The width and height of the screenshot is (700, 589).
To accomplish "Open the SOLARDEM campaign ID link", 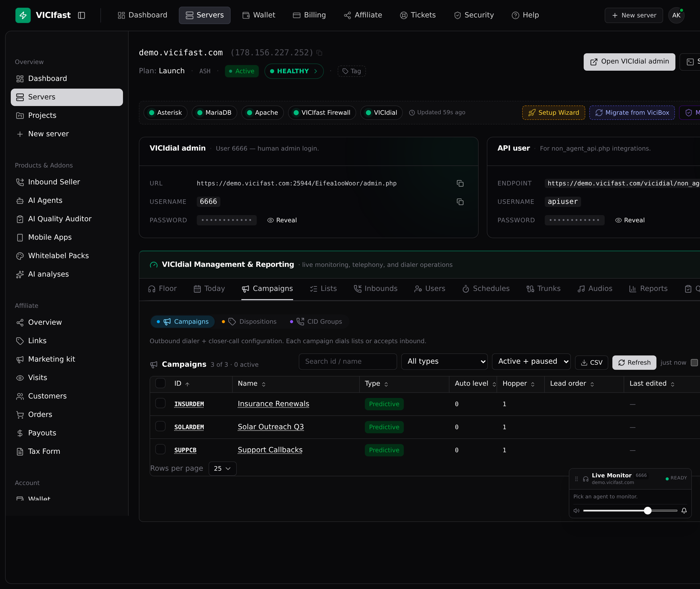I will [189, 427].
